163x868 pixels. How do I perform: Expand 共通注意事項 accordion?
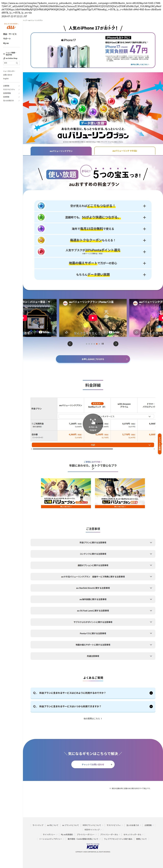pyautogui.click(x=93, y=656)
